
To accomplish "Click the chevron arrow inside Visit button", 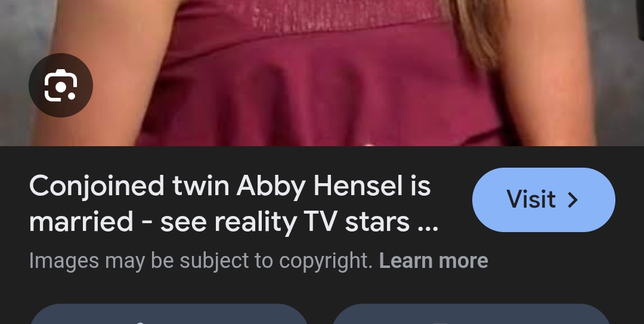I will [x=573, y=200].
